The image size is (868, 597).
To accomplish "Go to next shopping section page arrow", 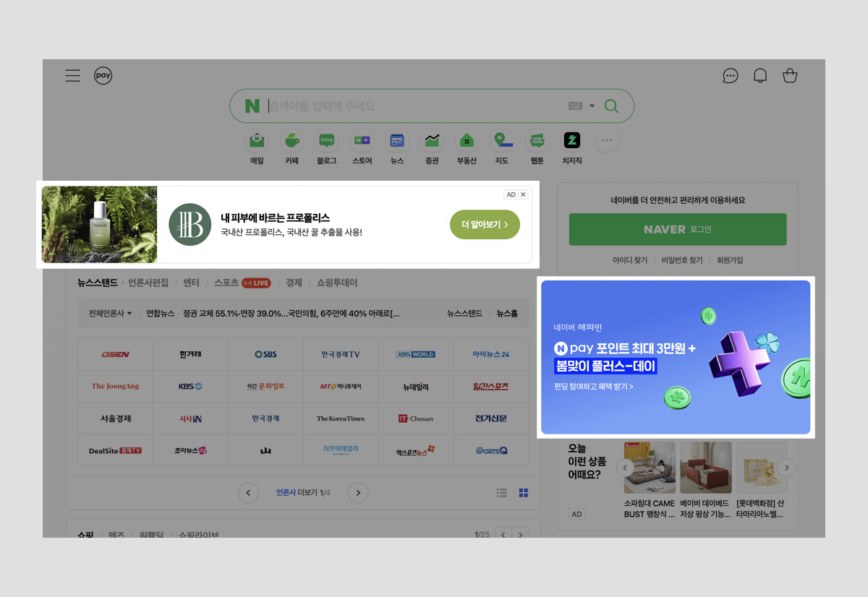I will 520,535.
